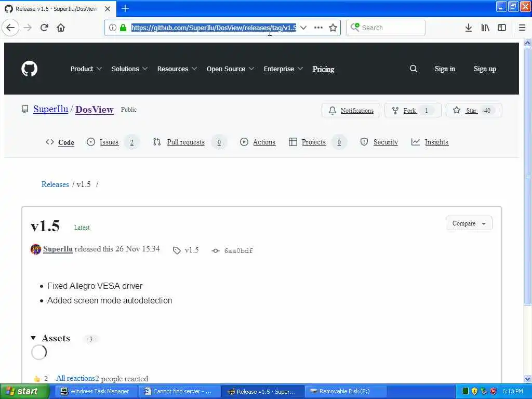This screenshot has width=532, height=399.
Task: Expand the Enterprise menu
Action: pos(283,69)
